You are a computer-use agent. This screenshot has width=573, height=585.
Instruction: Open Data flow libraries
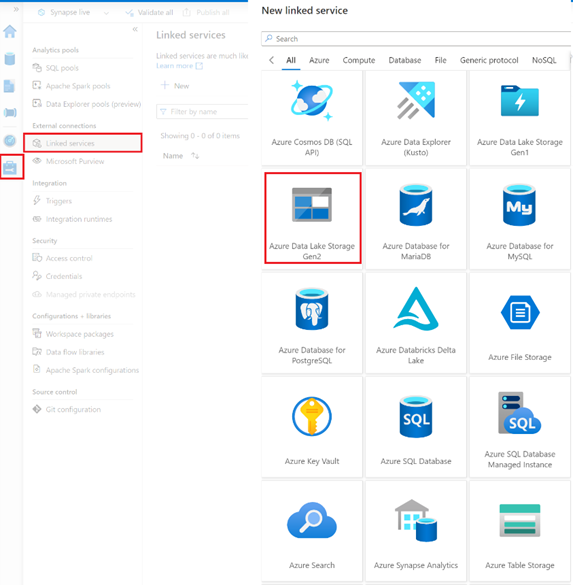point(68,352)
